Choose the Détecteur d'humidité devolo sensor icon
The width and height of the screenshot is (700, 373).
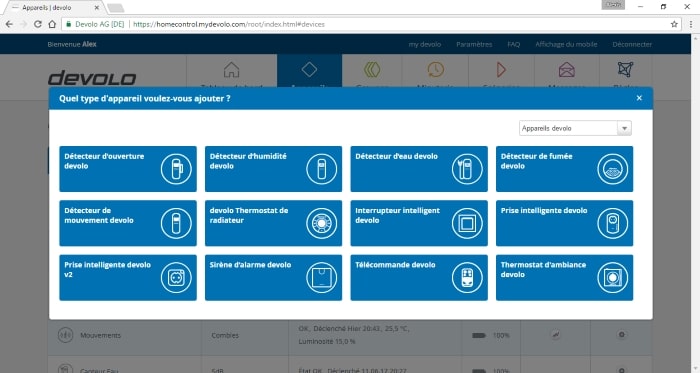pos(321,169)
